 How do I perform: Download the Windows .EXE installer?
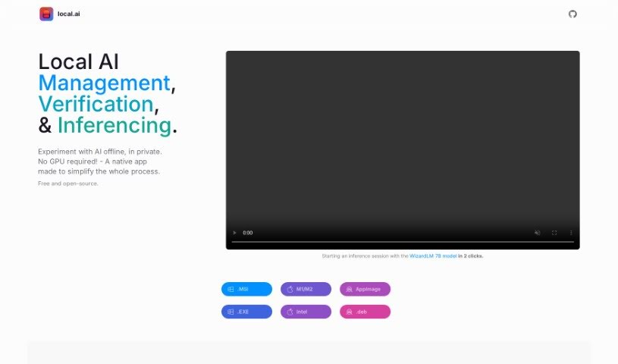click(x=246, y=312)
